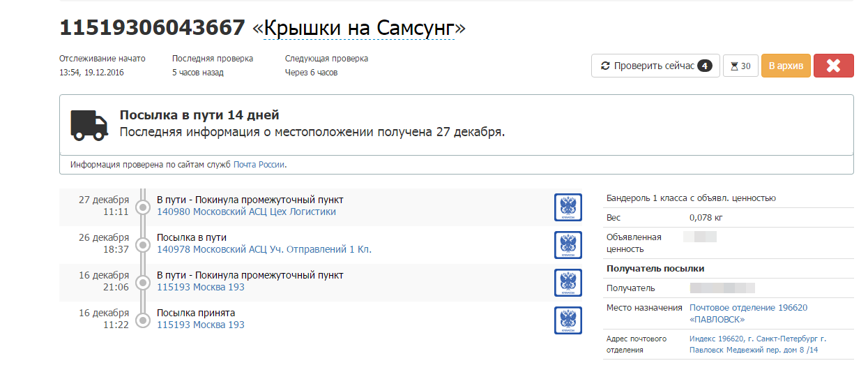Viewport: 868px width, 370px height.
Task: Click the timeline marker for 27 декабря
Action: point(143,207)
